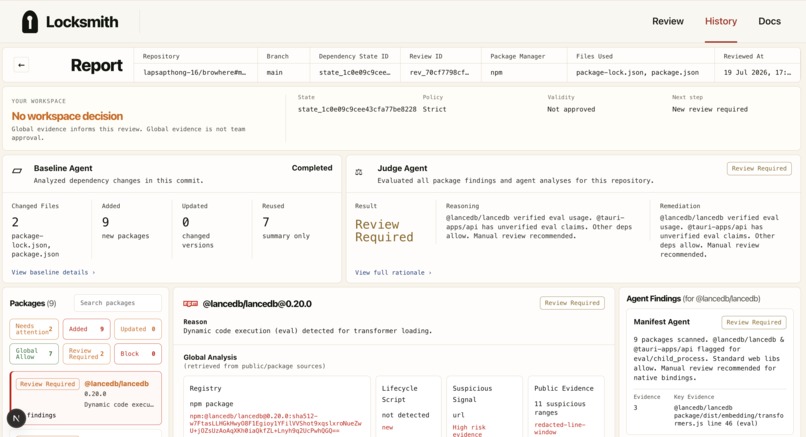806x437 pixels.
Task: Filter packages by Global Allow
Action: pos(34,354)
